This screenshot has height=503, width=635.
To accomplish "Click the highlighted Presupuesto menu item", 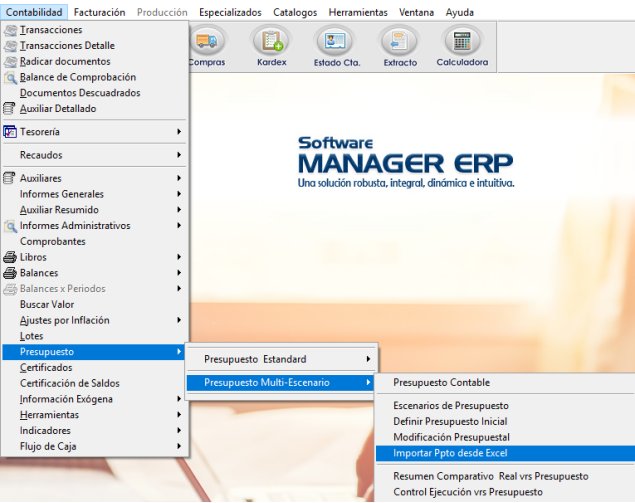I will pos(93,352).
